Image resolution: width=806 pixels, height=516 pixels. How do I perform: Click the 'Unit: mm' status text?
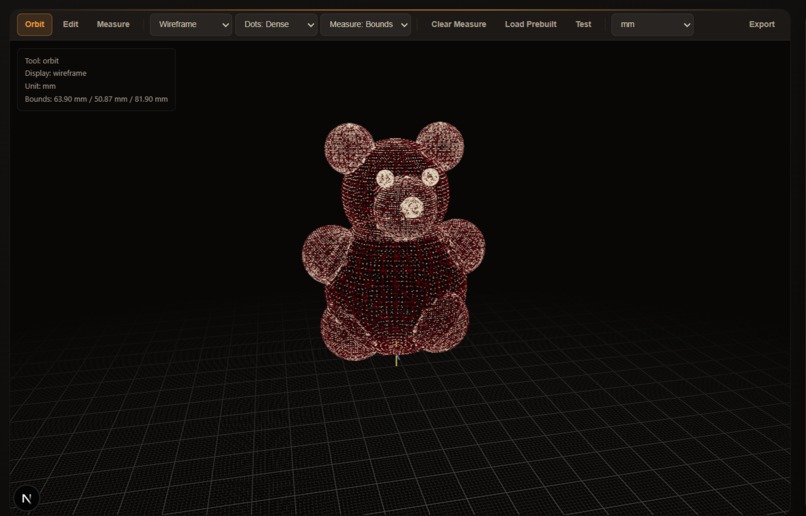coord(40,86)
